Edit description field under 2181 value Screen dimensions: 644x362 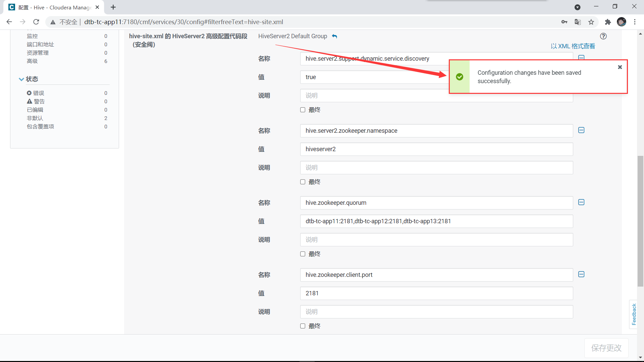click(436, 312)
